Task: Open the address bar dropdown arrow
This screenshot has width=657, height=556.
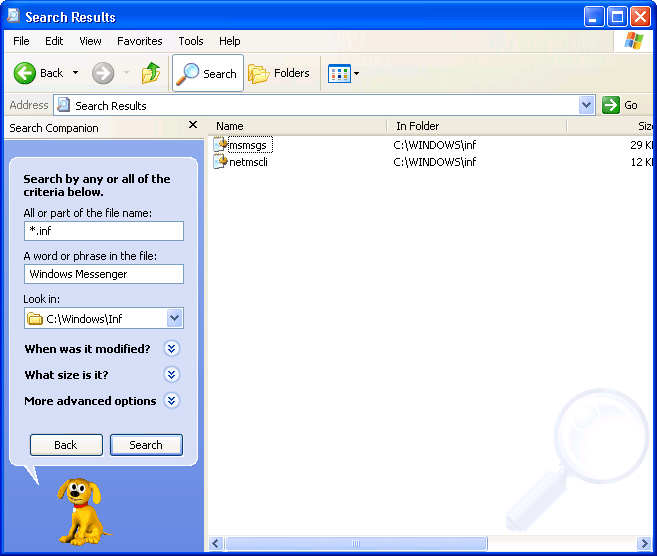Action: click(587, 105)
